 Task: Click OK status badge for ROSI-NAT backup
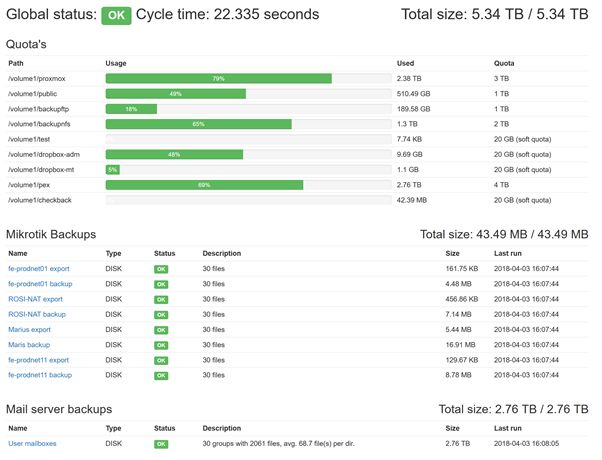click(x=160, y=314)
